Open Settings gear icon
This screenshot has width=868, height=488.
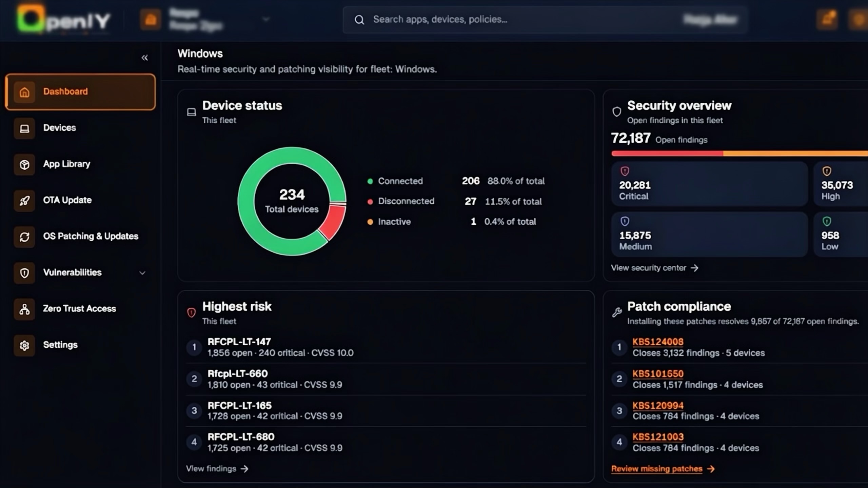point(24,345)
